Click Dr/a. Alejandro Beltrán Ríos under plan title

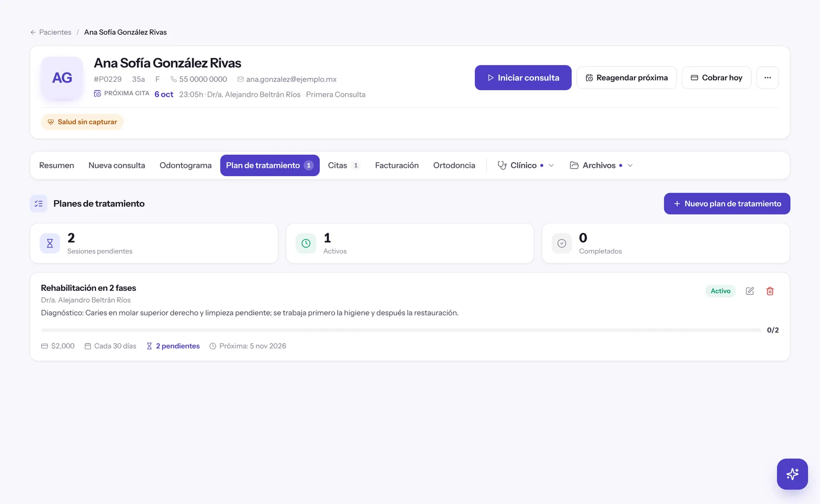coord(86,300)
